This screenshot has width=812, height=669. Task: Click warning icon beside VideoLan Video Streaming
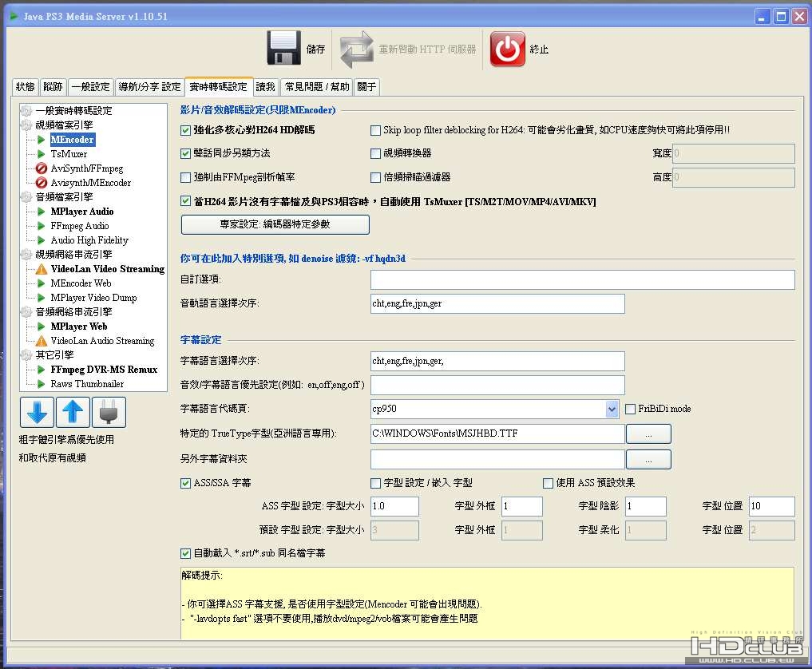tap(42, 269)
